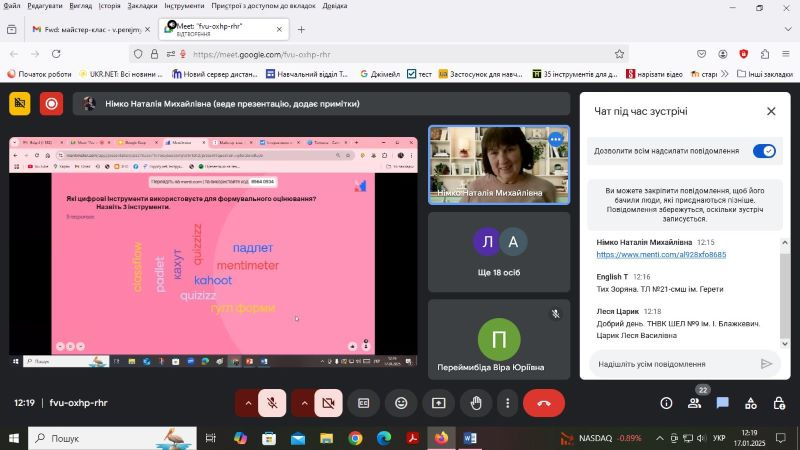This screenshot has width=800, height=450.
Task: Click the chat message input field
Action: pyautogui.click(x=674, y=364)
